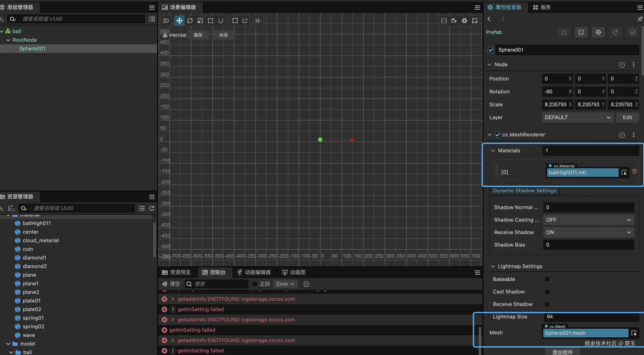Enable the regex 正则 checkbox in console
The width and height of the screenshot is (644, 355).
tap(255, 284)
